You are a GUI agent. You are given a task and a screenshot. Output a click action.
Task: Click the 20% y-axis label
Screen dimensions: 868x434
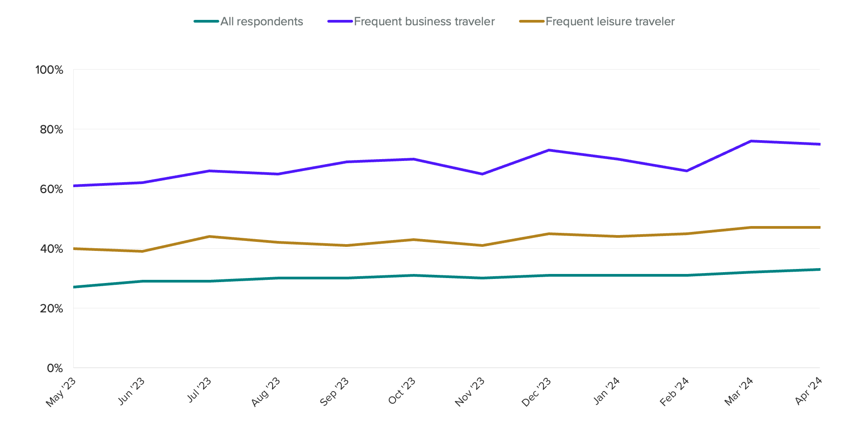coord(51,308)
